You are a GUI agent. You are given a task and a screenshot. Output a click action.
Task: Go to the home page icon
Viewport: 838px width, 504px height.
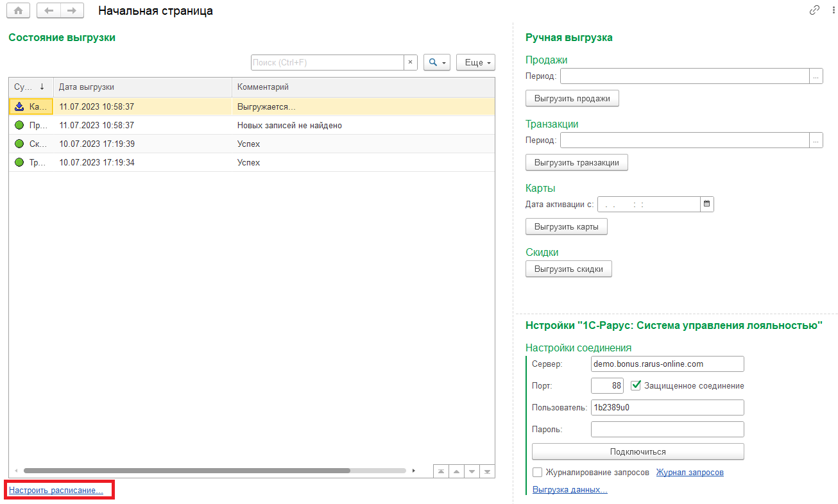pos(19,11)
